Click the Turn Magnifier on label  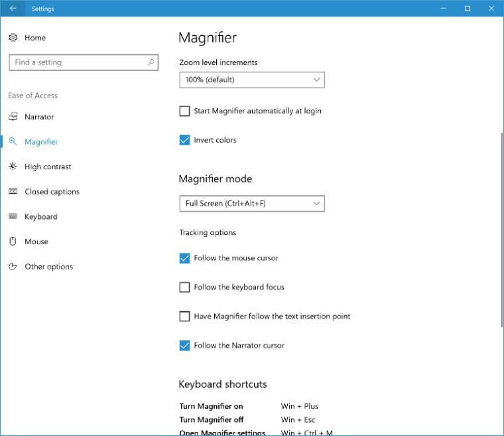211,406
